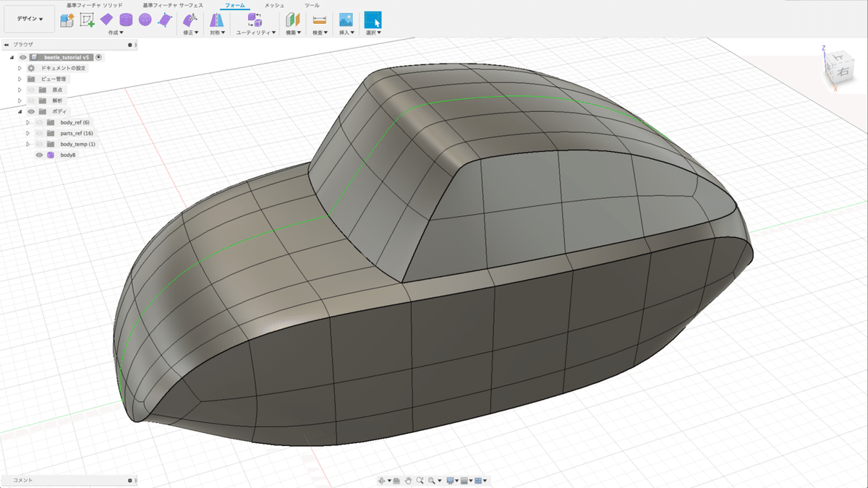Hide body8 using its eye icon
The height and width of the screenshot is (488, 868).
click(x=39, y=155)
